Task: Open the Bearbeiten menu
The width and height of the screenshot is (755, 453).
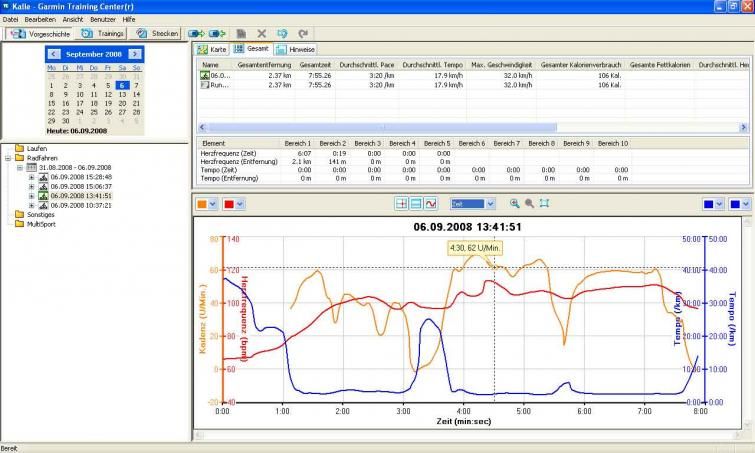Action: [40, 19]
